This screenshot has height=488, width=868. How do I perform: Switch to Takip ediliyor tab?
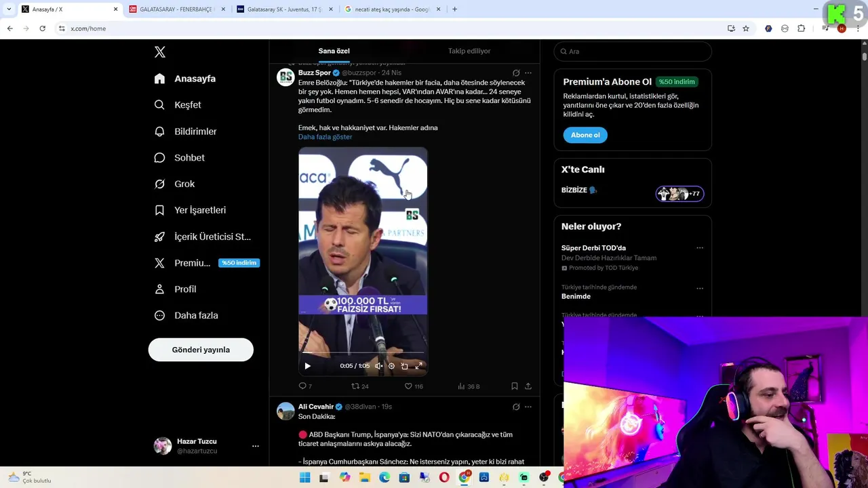[469, 51]
